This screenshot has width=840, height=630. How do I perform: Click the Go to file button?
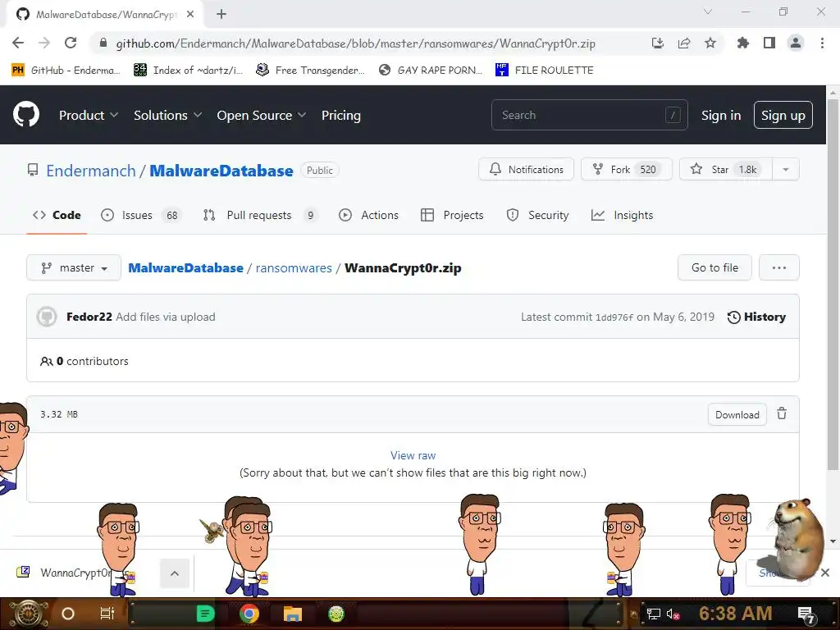point(714,267)
